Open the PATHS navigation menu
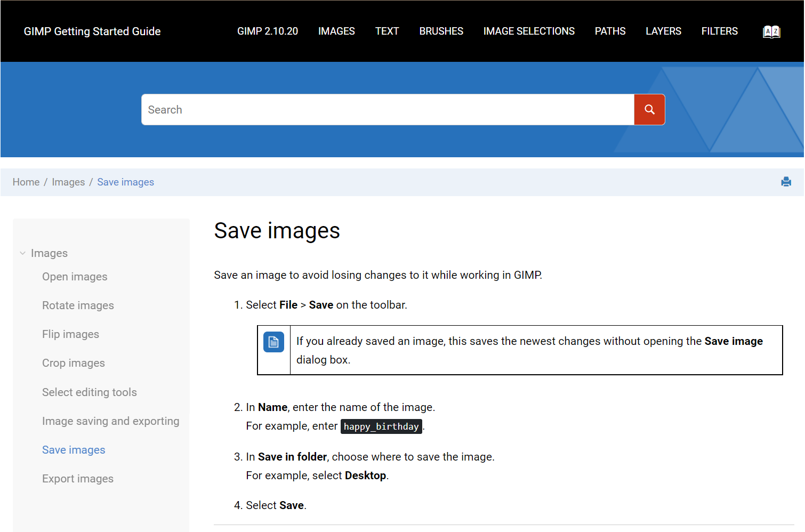 610,31
